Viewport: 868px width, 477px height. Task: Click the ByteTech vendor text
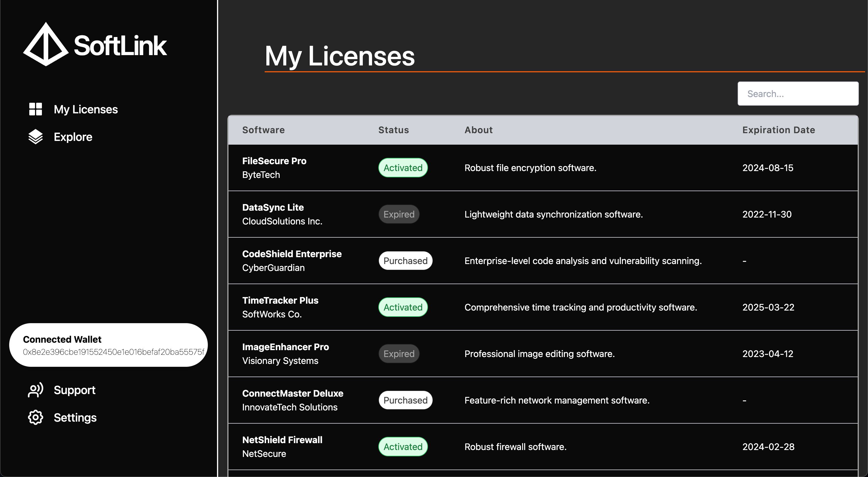tap(261, 175)
